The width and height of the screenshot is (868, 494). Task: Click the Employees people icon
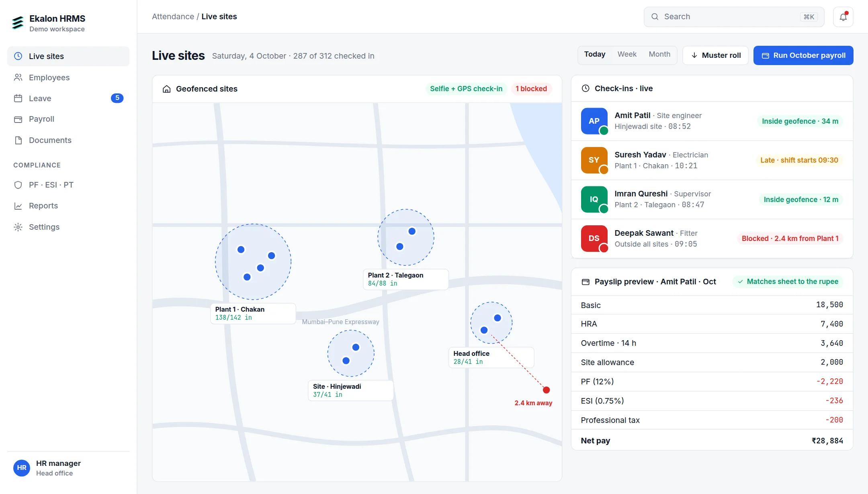[18, 78]
